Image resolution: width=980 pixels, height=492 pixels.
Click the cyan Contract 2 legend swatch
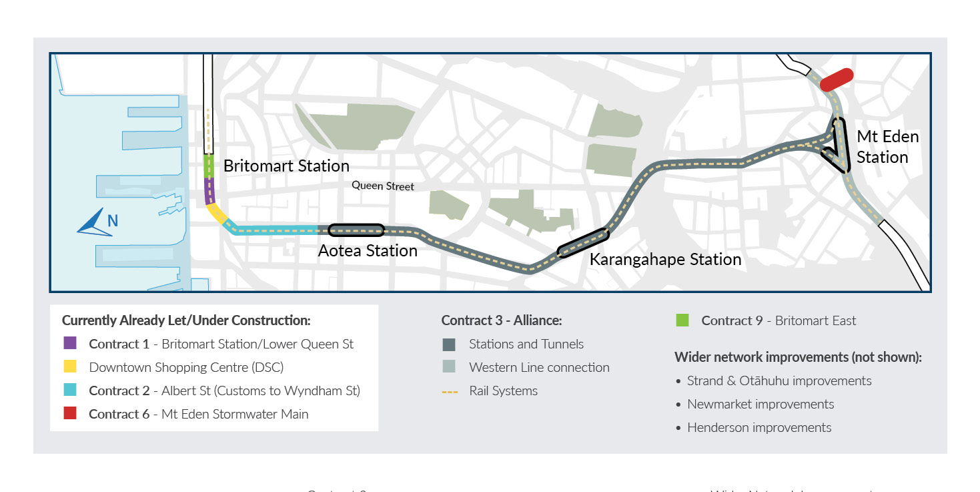[70, 391]
